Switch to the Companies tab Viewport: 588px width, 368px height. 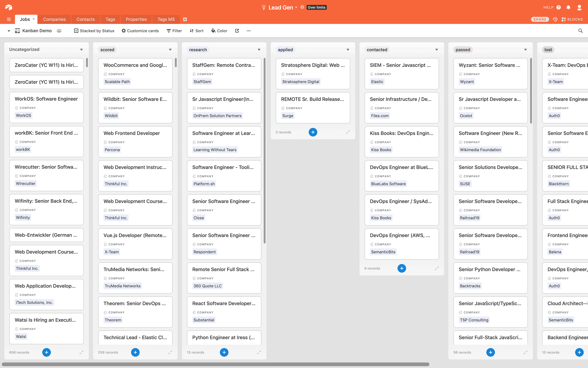pos(54,19)
